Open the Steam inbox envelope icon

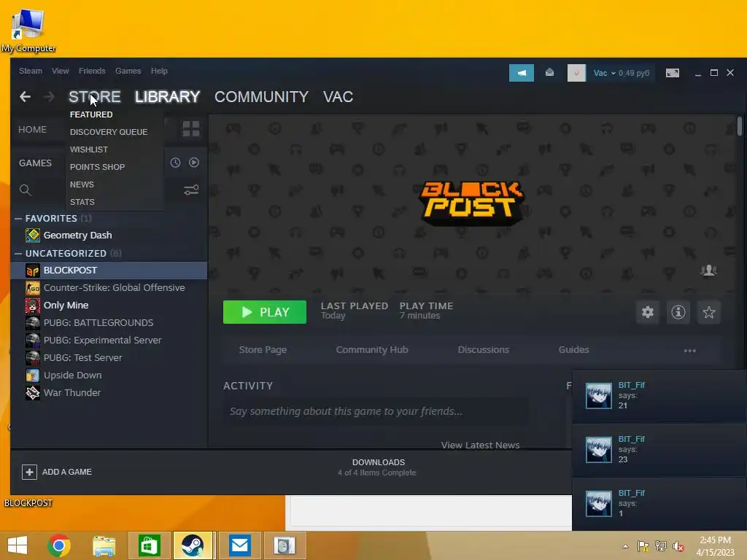550,72
